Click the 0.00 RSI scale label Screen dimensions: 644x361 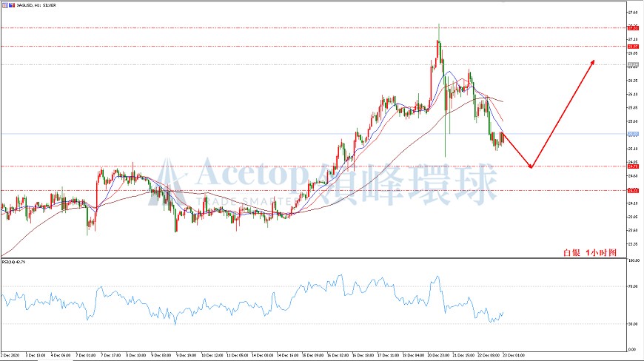[632, 349]
